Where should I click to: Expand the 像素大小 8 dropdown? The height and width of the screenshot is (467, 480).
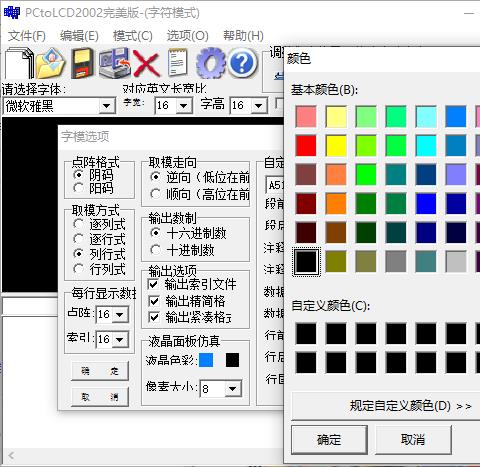click(233, 389)
